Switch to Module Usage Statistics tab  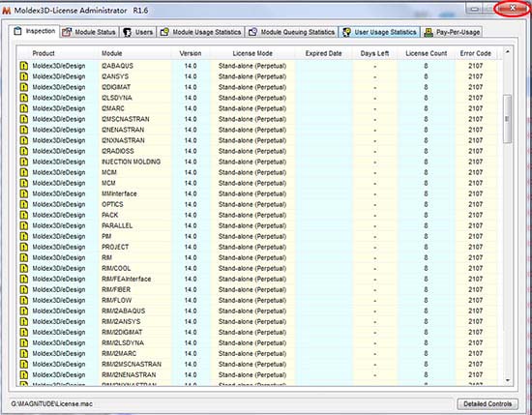pyautogui.click(x=200, y=32)
